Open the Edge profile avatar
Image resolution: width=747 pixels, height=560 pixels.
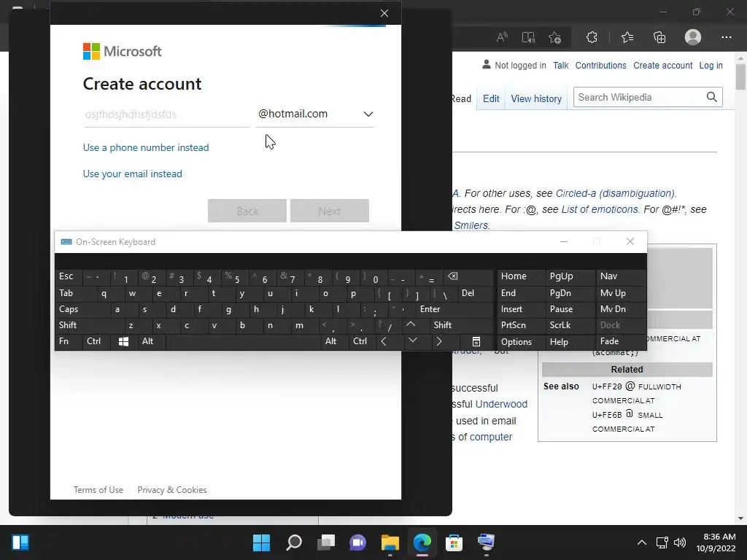tap(693, 37)
